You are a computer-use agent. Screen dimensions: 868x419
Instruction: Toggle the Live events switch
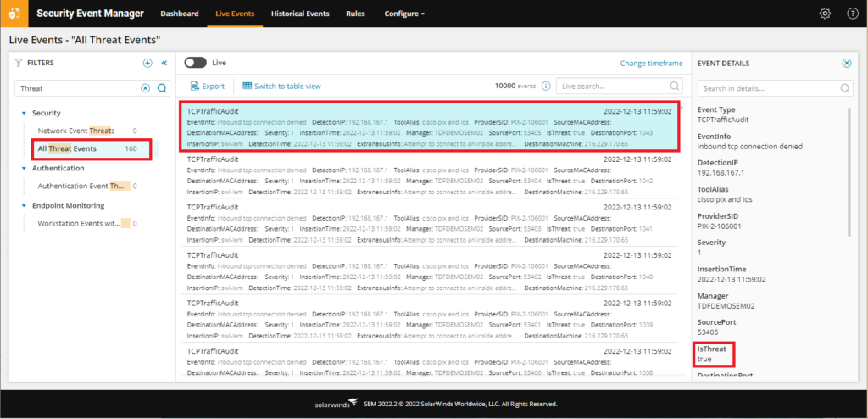pyautogui.click(x=196, y=63)
